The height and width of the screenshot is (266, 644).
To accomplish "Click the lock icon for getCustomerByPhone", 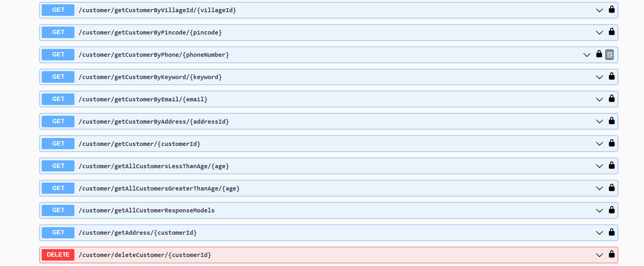I will coord(599,54).
